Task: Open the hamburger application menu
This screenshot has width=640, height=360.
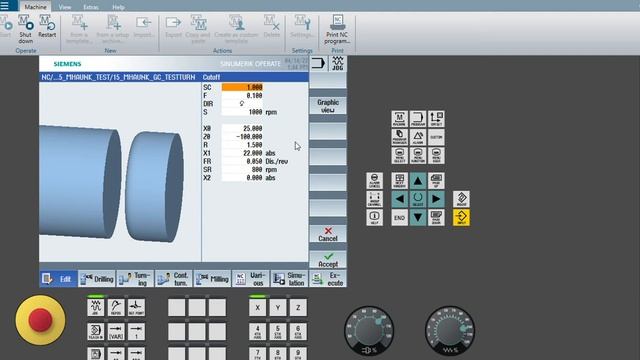Action: (x=5, y=5)
